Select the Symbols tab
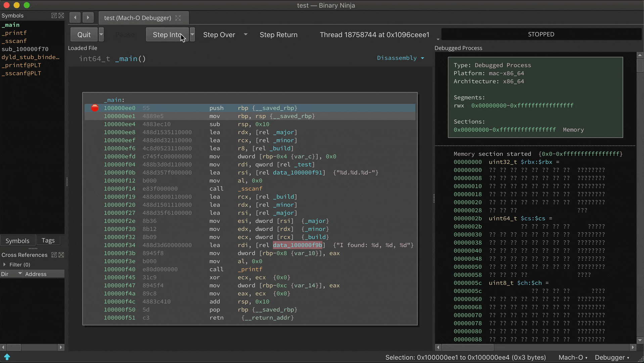This screenshot has height=363, width=644. 17,241
